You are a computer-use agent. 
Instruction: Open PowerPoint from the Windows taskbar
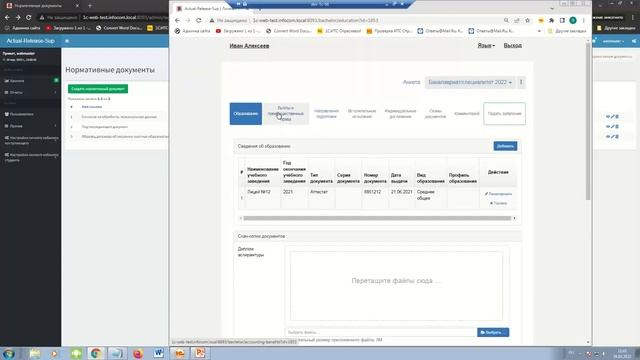200,353
